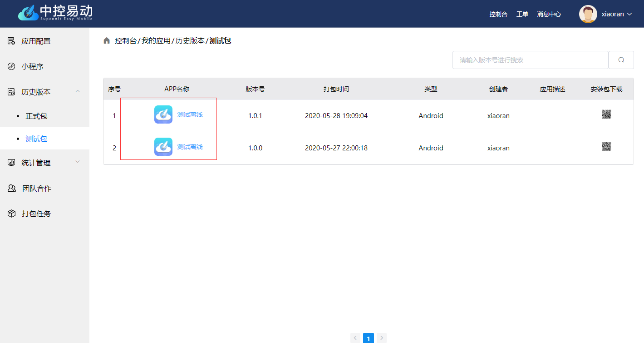Click the 打包时间 column header
This screenshot has width=644, height=343.
336,89
